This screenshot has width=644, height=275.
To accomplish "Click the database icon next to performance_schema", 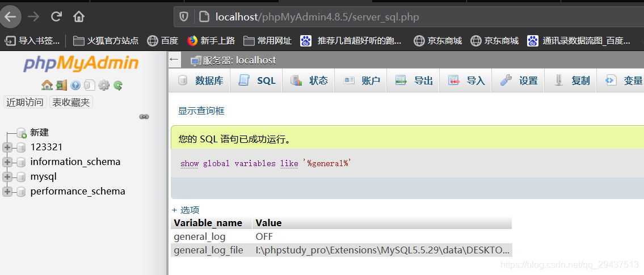I will click(x=22, y=192).
